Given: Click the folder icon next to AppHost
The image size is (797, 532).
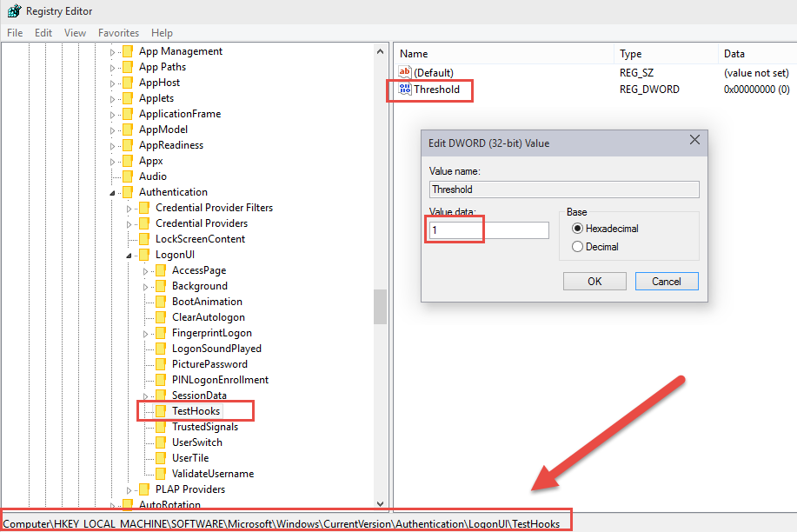Looking at the screenshot, I should [x=128, y=83].
